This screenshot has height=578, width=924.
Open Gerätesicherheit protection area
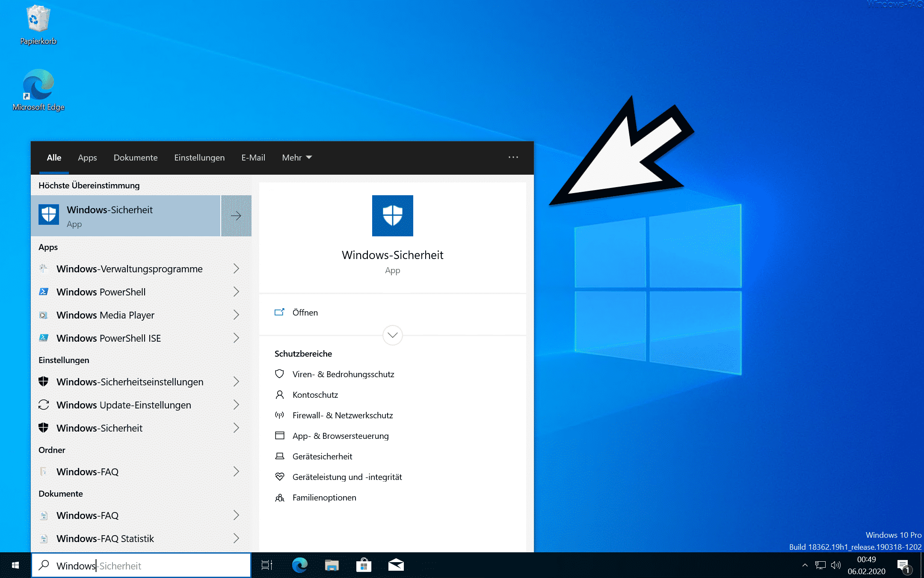click(x=322, y=456)
